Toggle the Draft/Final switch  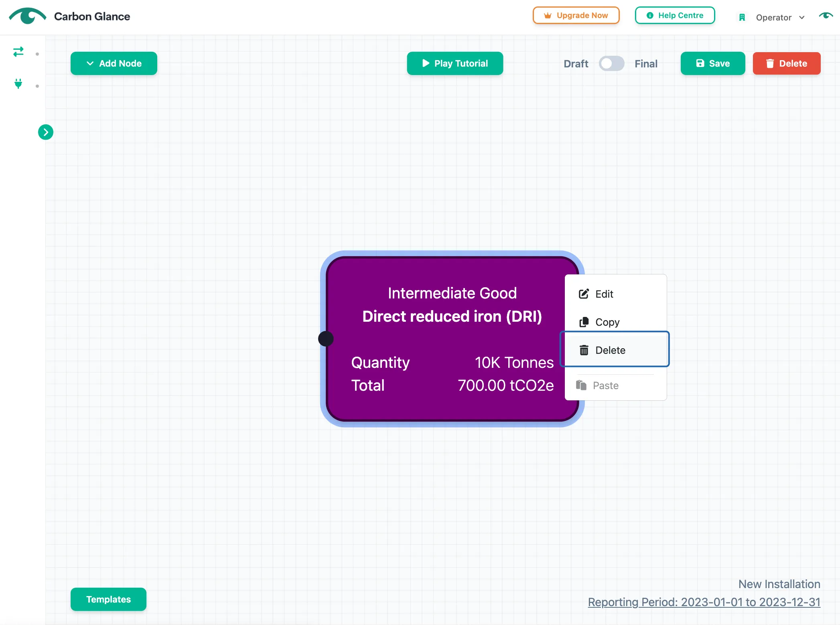pos(611,63)
